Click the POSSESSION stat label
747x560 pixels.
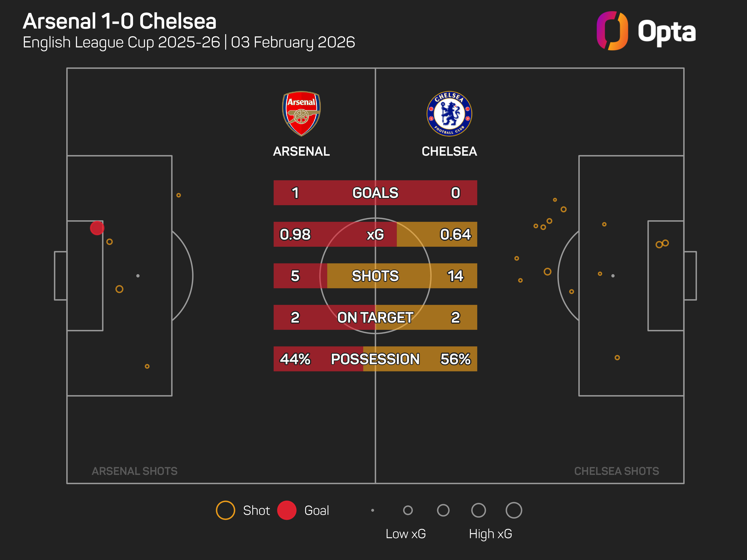[375, 359]
